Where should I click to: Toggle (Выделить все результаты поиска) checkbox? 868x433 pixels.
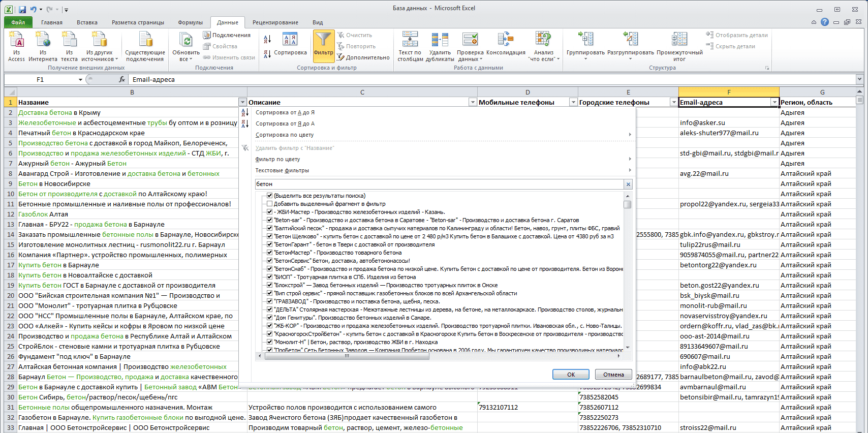270,196
